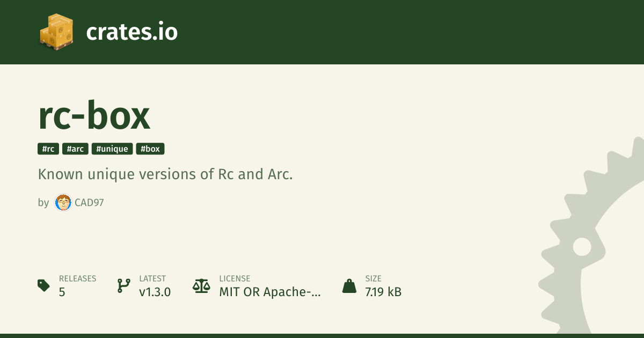Click the releases count 5
Viewport: 644px width, 338px height.
tap(62, 292)
